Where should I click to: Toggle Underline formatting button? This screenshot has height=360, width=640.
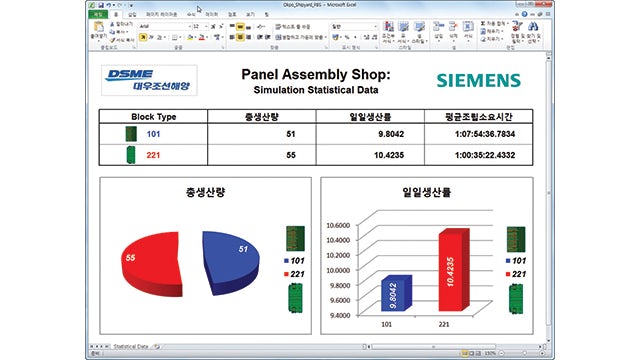tap(159, 37)
